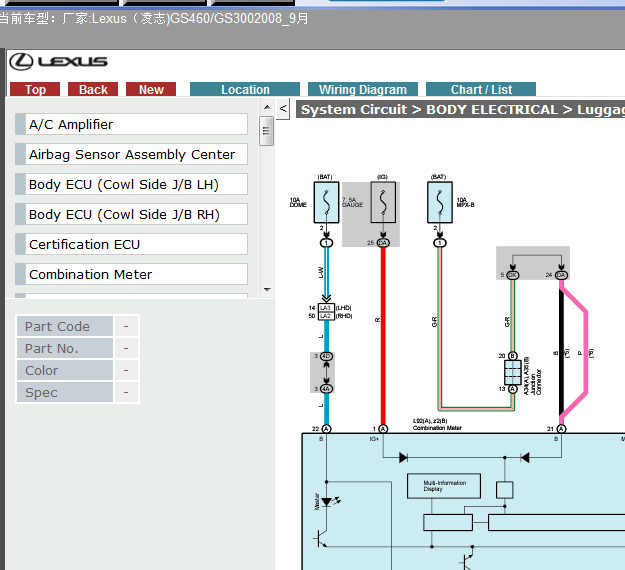The height and width of the screenshot is (570, 625).
Task: Click the junction connector pin 20 B terminal
Action: pos(513,356)
